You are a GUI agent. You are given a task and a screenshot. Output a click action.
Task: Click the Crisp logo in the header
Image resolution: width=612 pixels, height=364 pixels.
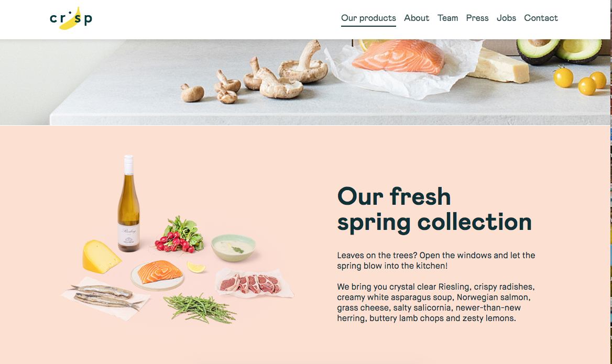point(71,18)
